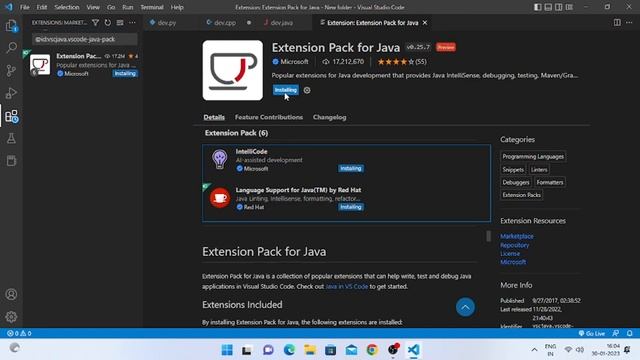The image size is (640, 360).
Task: Clear extensions search results icon
Action: pyautogui.click(x=120, y=23)
